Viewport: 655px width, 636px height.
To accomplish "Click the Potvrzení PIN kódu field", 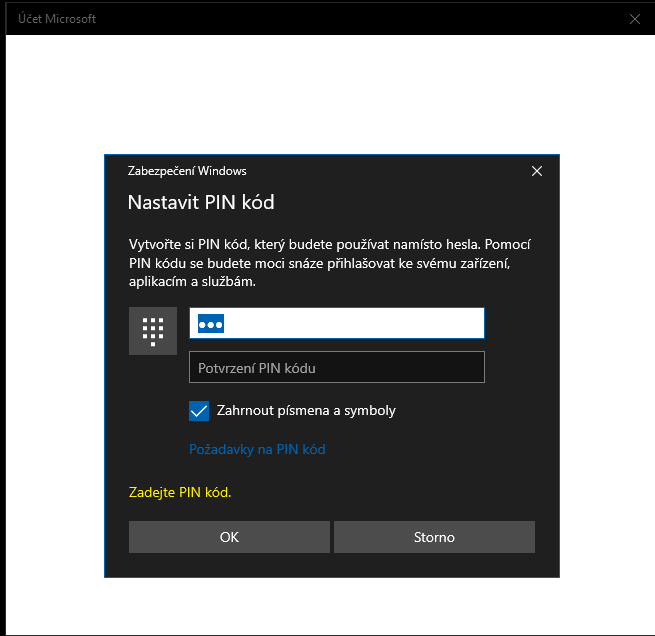I will pos(337,367).
